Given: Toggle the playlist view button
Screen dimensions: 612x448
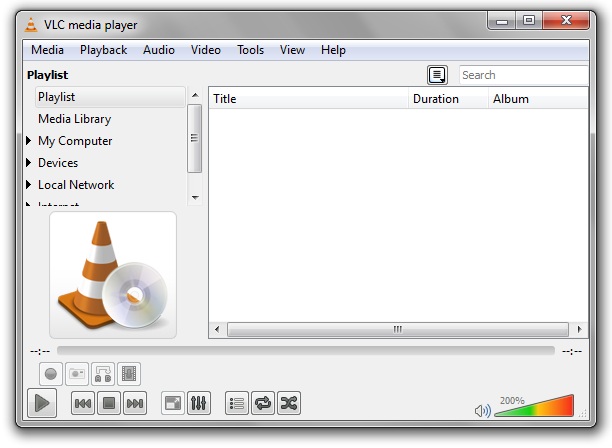Looking at the screenshot, I should point(237,403).
